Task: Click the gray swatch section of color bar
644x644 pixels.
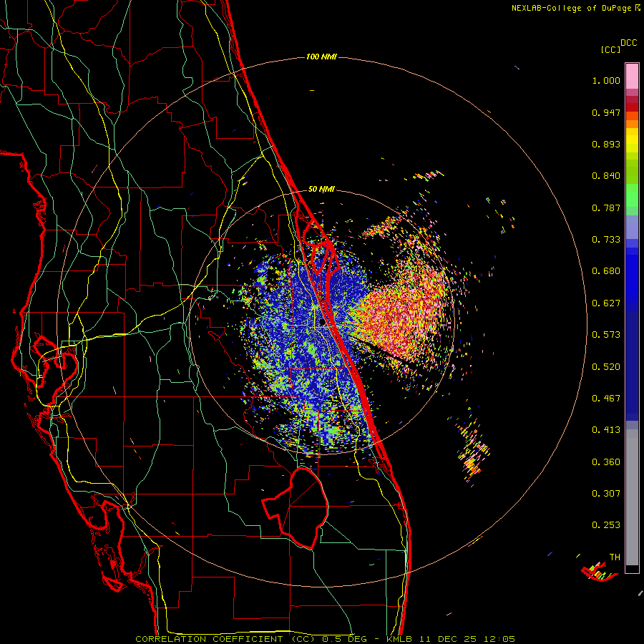Action: coord(632,497)
